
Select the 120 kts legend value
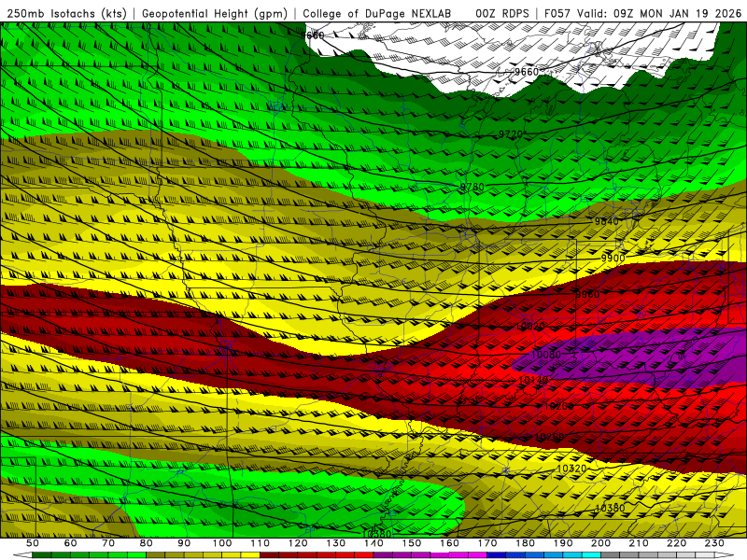point(298,543)
